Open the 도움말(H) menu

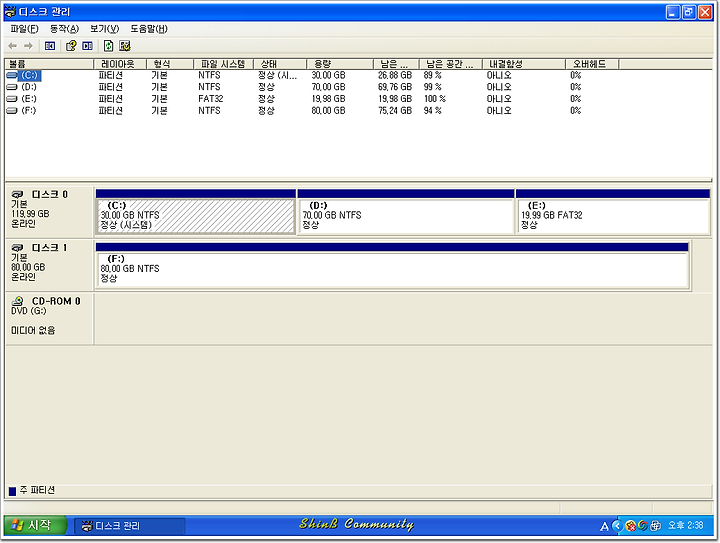click(149, 29)
